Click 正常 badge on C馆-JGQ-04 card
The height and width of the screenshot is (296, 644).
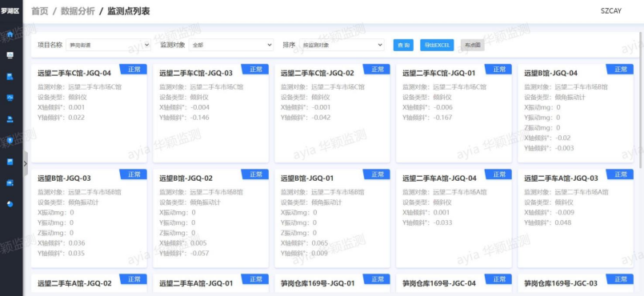134,69
